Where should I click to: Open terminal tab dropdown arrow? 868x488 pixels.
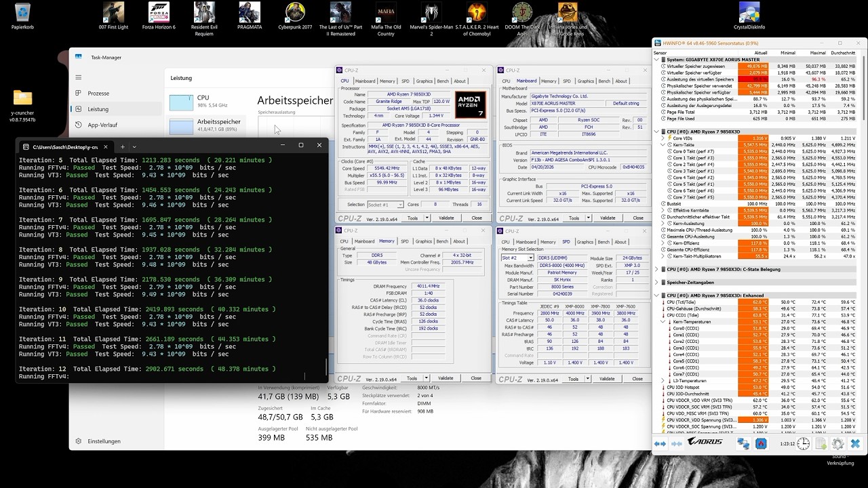(134, 146)
